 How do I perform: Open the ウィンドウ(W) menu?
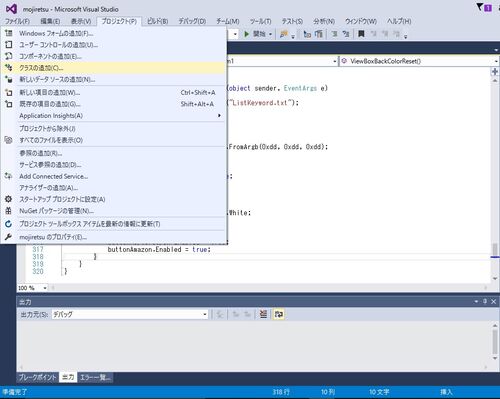point(361,21)
